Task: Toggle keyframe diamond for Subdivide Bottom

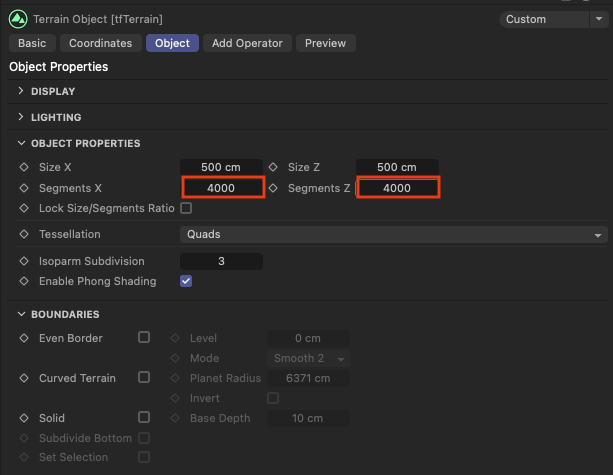Action: coord(24,438)
